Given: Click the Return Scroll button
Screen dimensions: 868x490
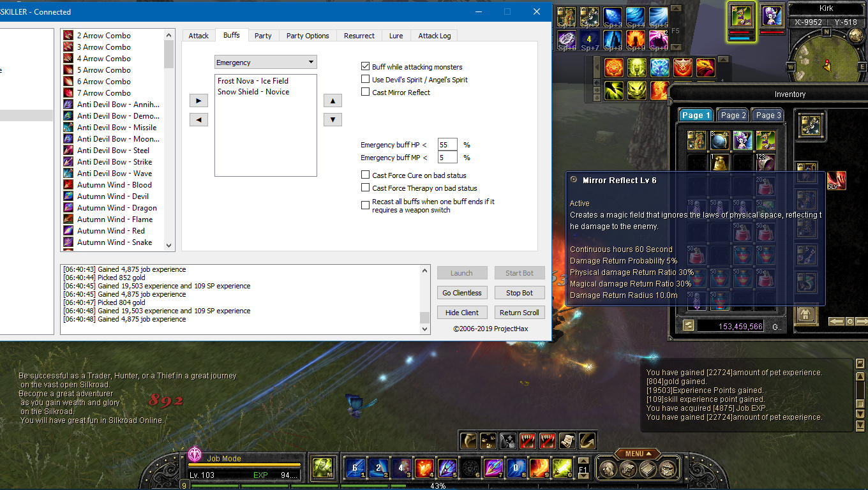Looking at the screenshot, I should (519, 313).
